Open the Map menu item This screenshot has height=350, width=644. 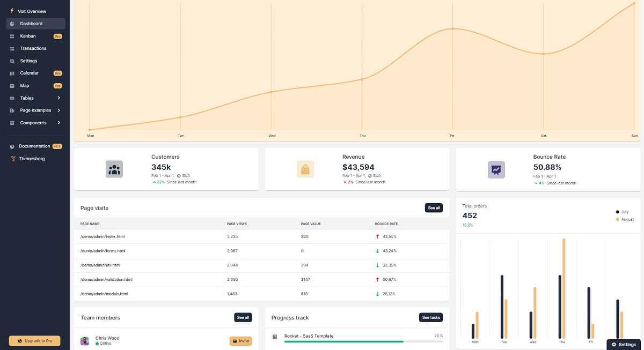click(x=35, y=86)
